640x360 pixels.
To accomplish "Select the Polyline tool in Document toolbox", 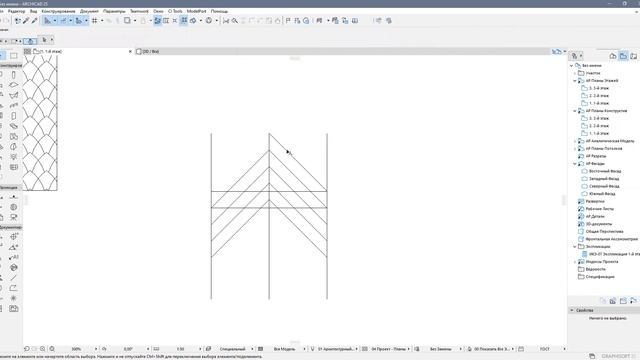I will [x=13, y=288].
